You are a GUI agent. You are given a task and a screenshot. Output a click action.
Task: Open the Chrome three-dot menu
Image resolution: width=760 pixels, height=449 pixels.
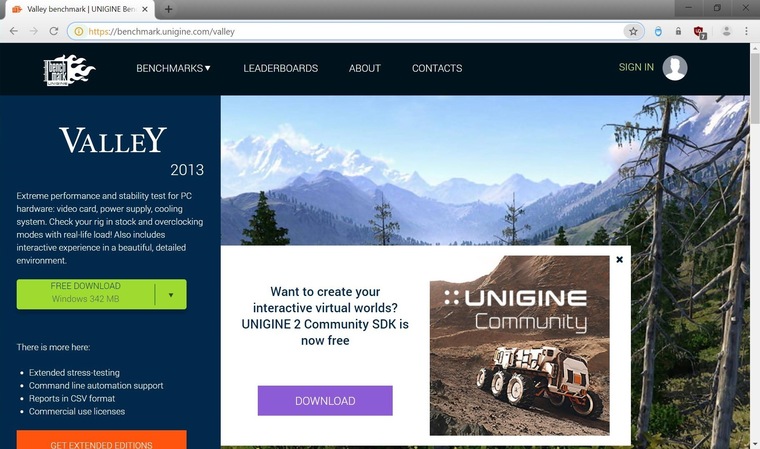(x=746, y=32)
